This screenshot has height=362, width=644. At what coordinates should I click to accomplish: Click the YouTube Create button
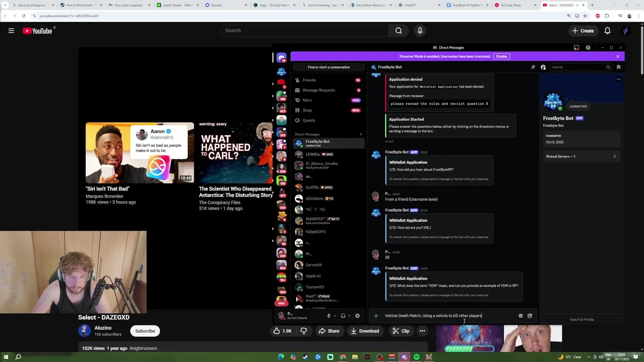point(583,31)
